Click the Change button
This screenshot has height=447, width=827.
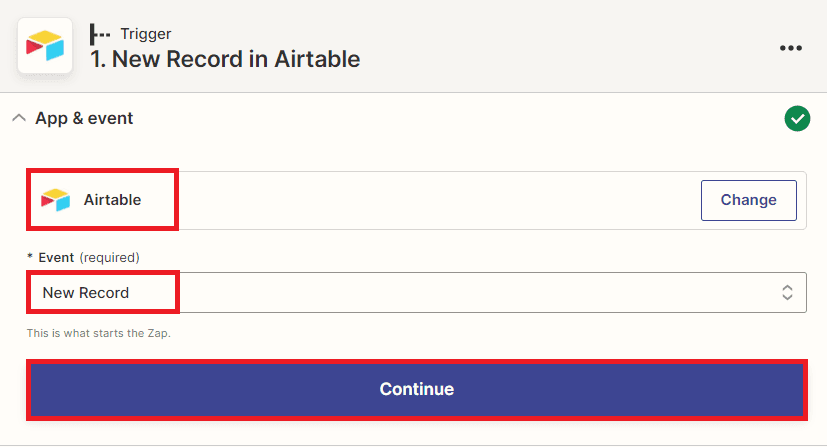[748, 200]
